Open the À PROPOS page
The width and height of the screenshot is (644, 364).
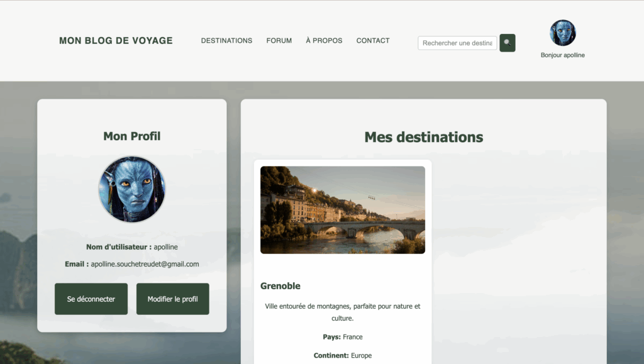[324, 41]
